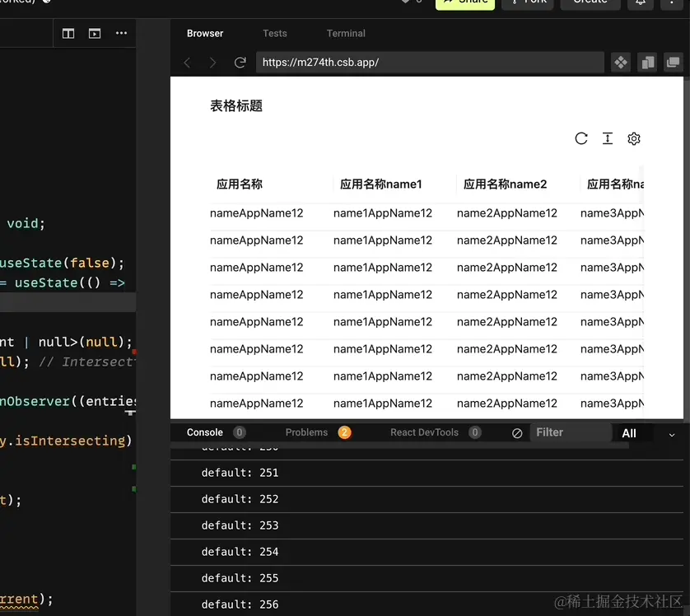Open the table column settings gear

tap(634, 138)
